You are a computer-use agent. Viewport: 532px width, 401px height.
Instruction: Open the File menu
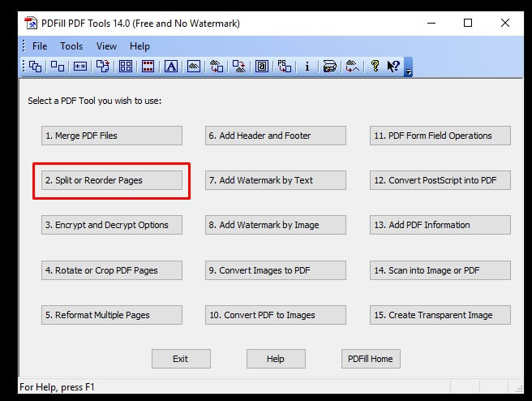(40, 46)
